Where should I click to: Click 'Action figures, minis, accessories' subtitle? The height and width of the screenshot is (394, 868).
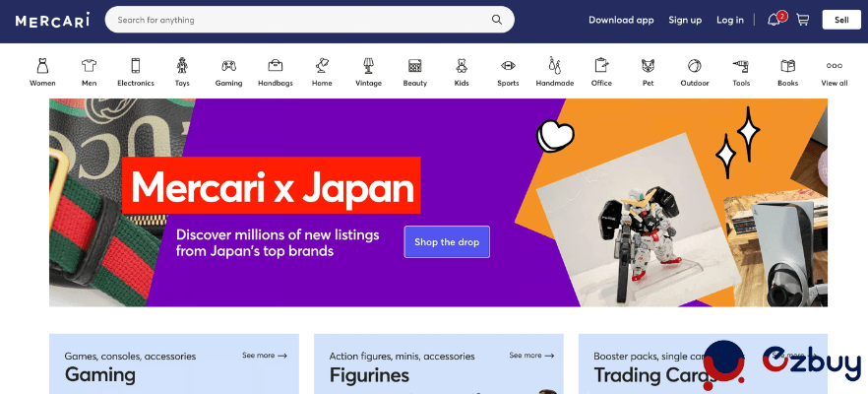(402, 356)
